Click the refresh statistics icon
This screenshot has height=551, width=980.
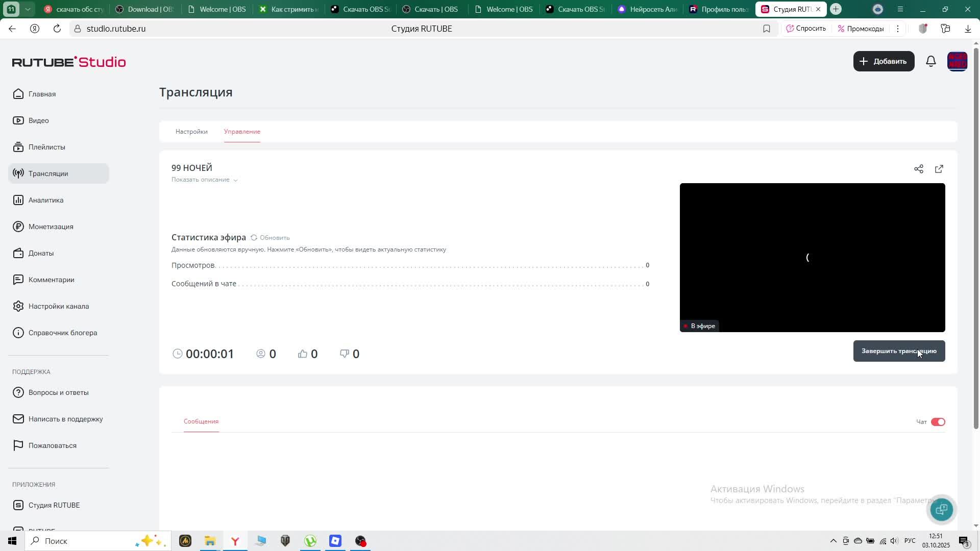(254, 238)
